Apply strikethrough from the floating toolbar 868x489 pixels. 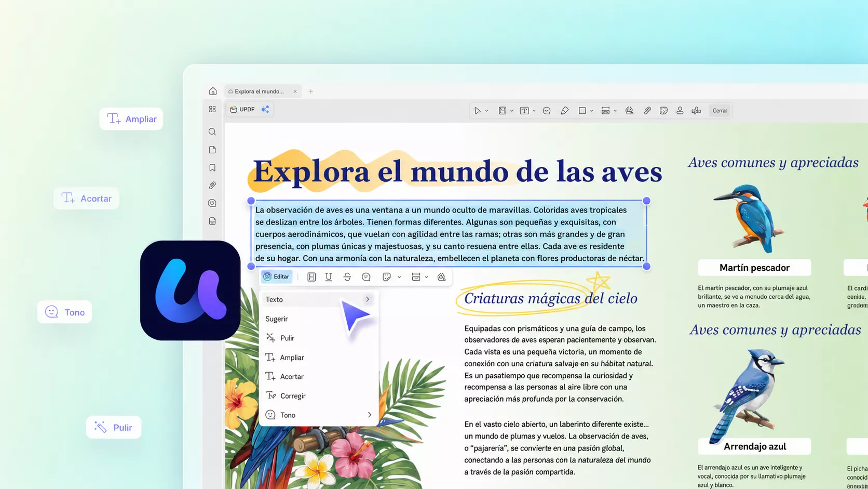[x=347, y=277]
